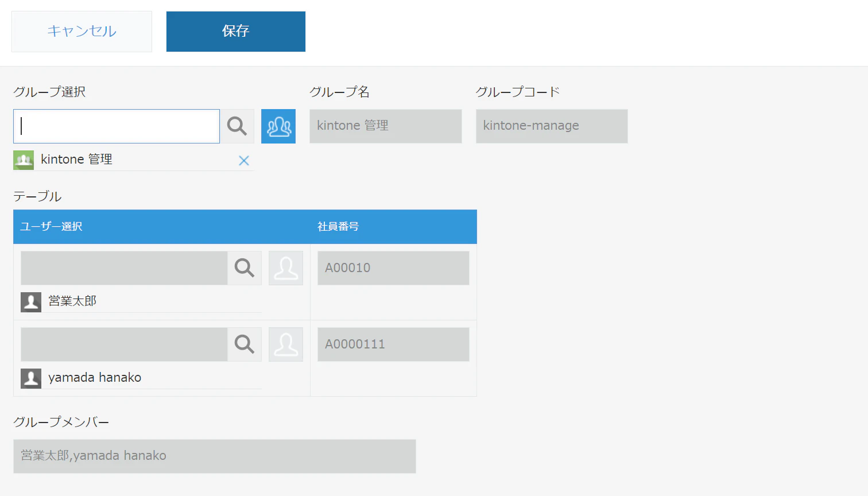The image size is (868, 496).
Task: Click the グループ選択 field label
Action: pos(49,92)
